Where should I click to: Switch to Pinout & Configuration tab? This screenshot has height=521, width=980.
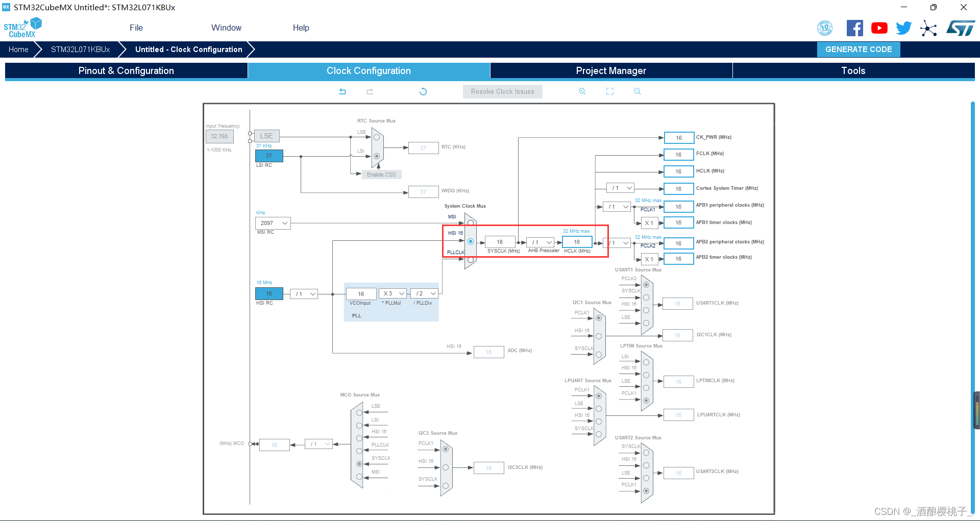[126, 70]
